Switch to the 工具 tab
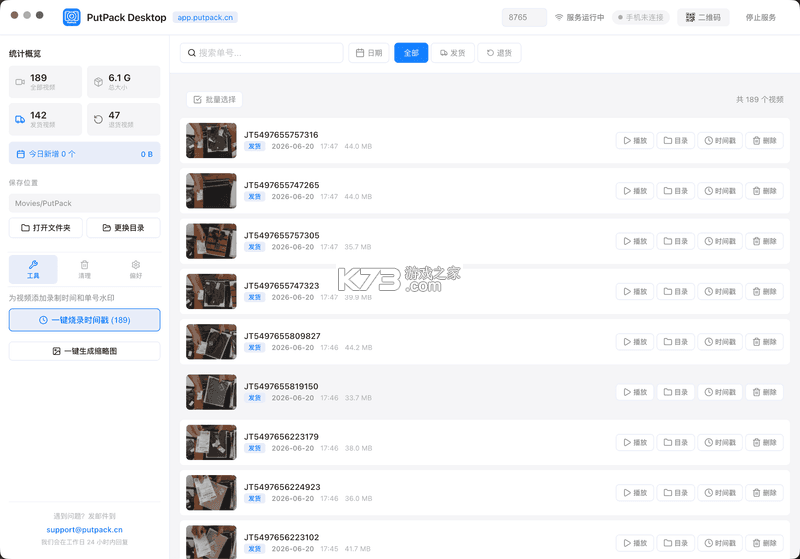The image size is (800, 559). click(x=33, y=269)
